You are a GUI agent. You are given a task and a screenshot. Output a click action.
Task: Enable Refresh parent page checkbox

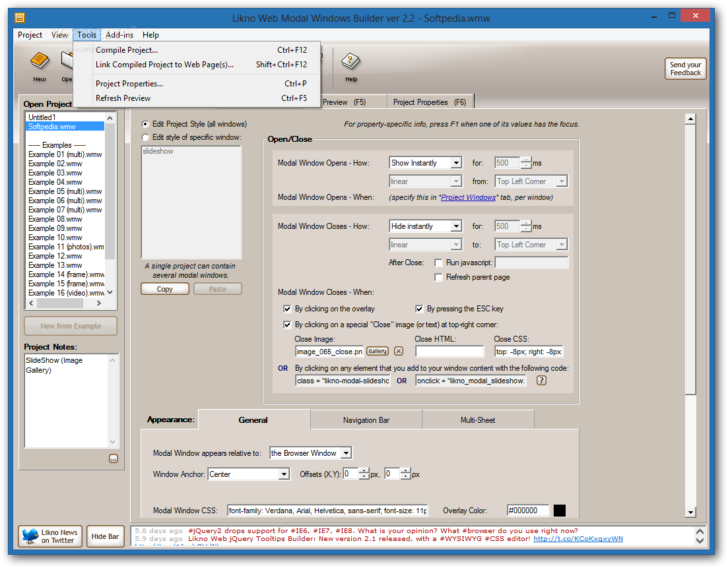438,277
